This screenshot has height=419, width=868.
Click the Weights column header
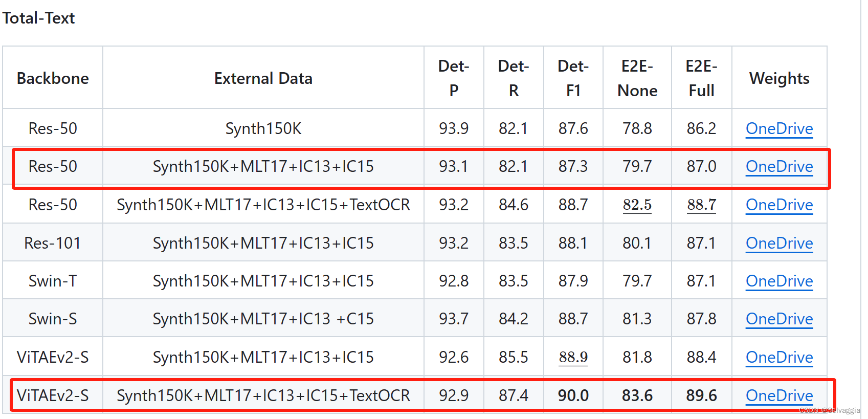pos(779,78)
